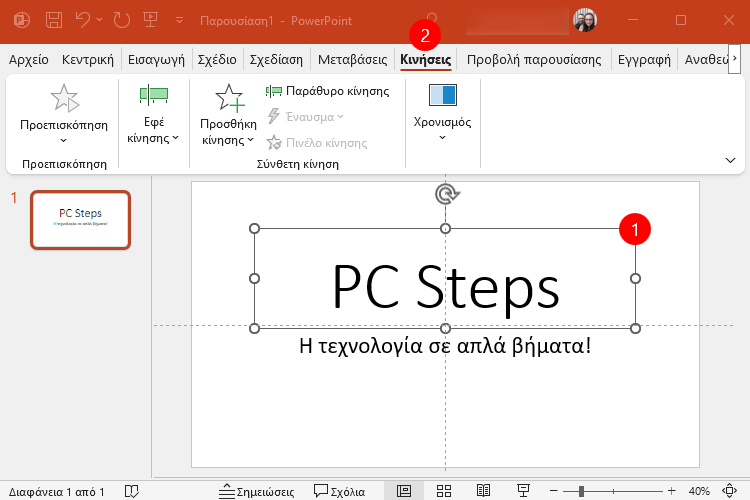This screenshot has height=500, width=750.
Task: Switch to the Κεντρική tab
Action: click(x=88, y=60)
